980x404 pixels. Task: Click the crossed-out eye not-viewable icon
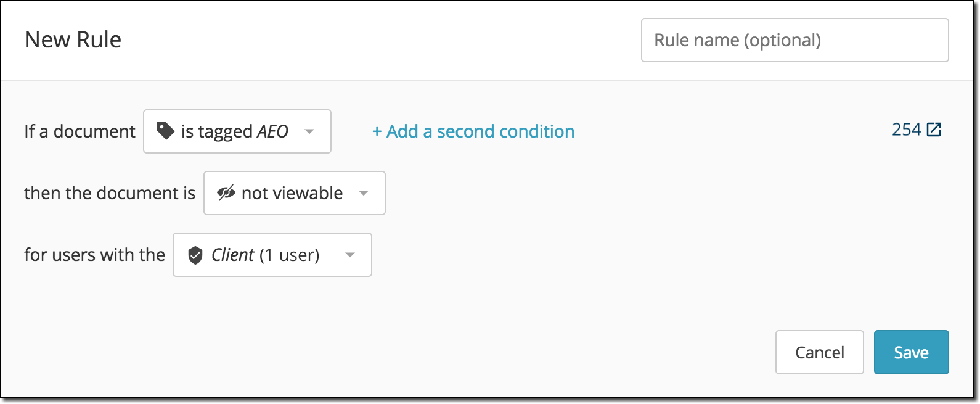226,193
